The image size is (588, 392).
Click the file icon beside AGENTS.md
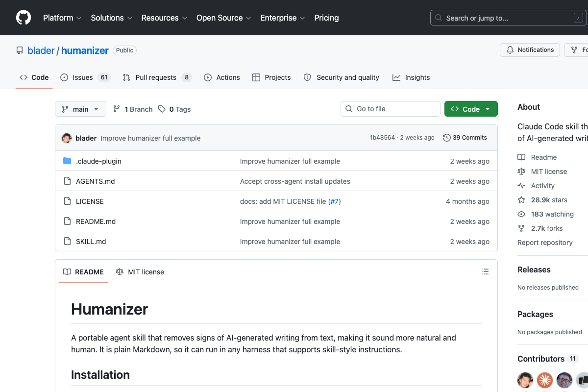67,181
